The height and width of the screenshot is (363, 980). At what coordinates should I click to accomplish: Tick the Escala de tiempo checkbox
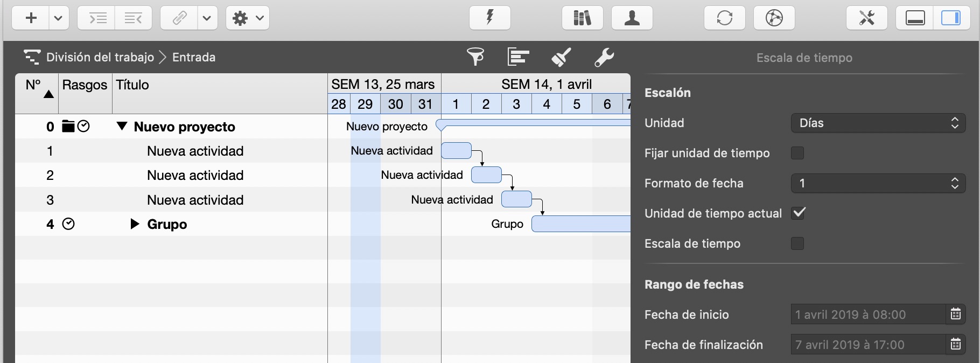[797, 243]
